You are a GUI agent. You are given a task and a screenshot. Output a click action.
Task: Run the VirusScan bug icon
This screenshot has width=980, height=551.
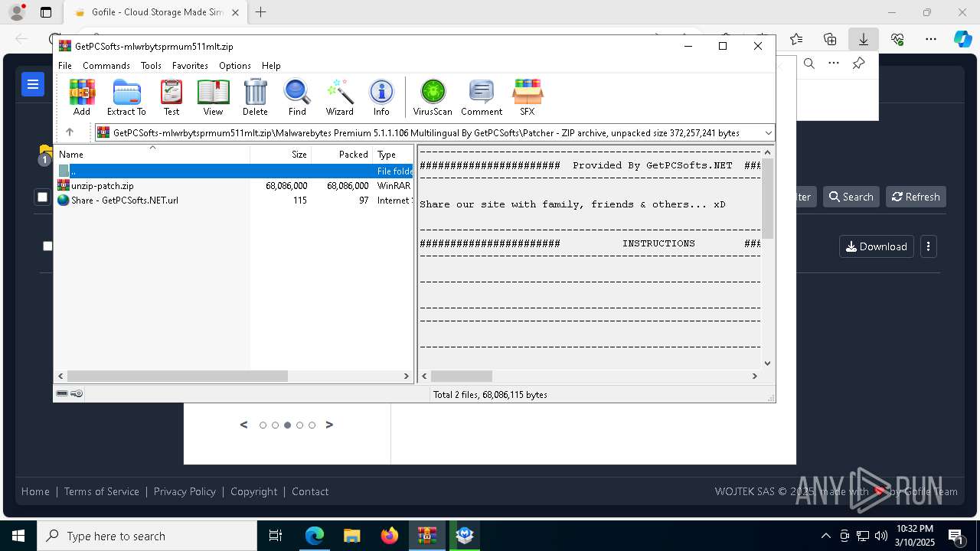[x=433, y=97]
